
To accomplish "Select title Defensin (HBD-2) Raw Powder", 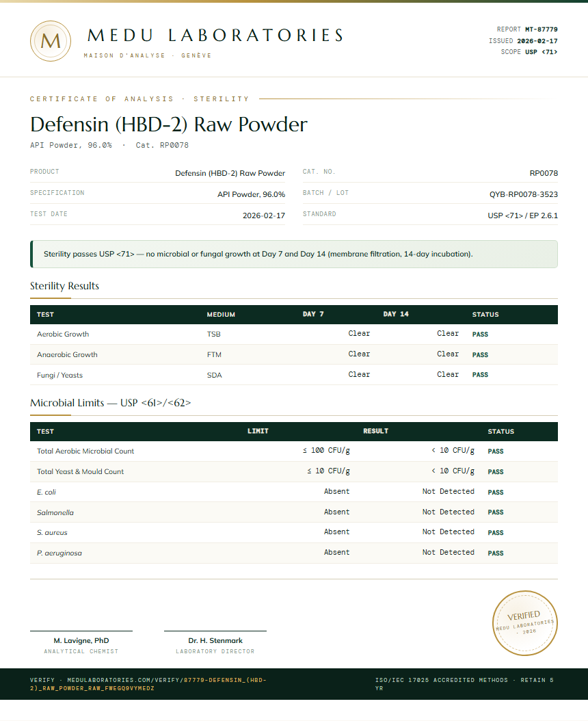I will tap(169, 124).
